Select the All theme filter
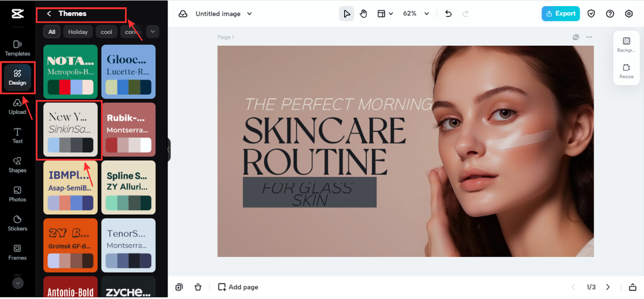Screen dimensions: 644x299 pos(52,32)
